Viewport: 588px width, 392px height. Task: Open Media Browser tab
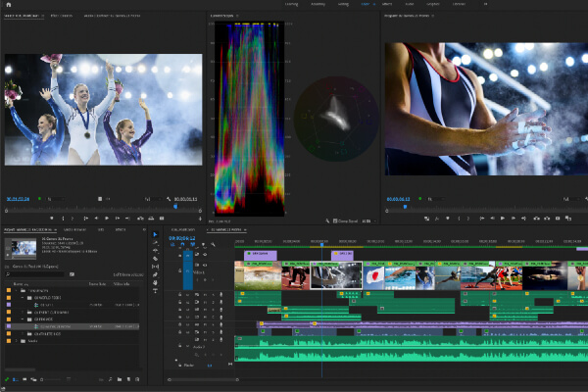click(74, 229)
